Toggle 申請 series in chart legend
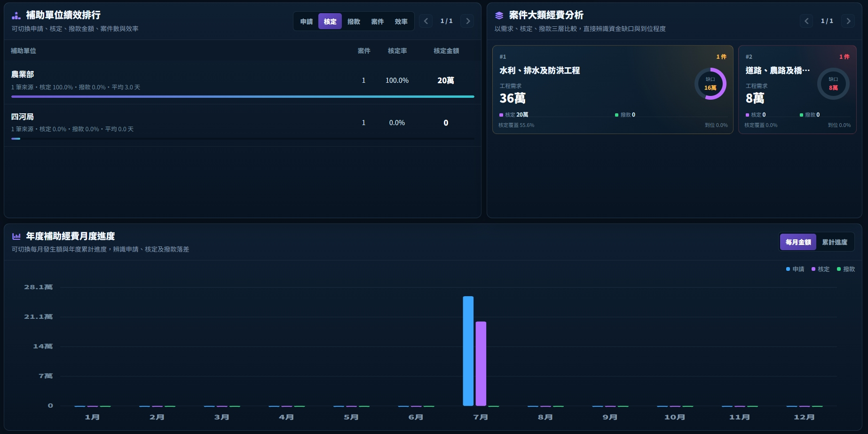 795,269
